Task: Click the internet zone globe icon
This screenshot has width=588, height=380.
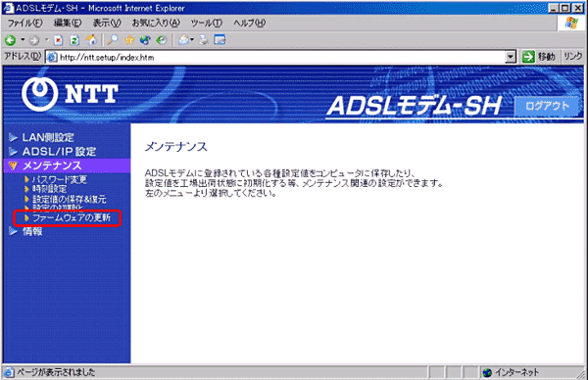Action: point(487,372)
